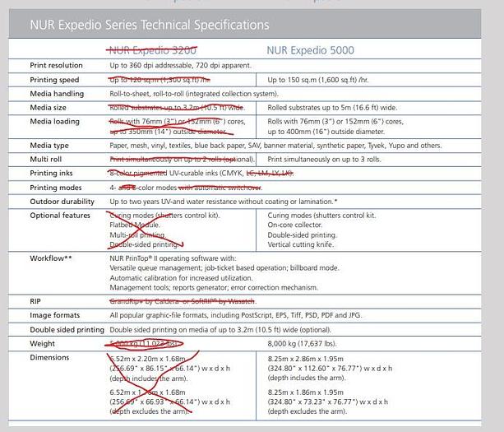Select the Workflow** row label

[51, 258]
